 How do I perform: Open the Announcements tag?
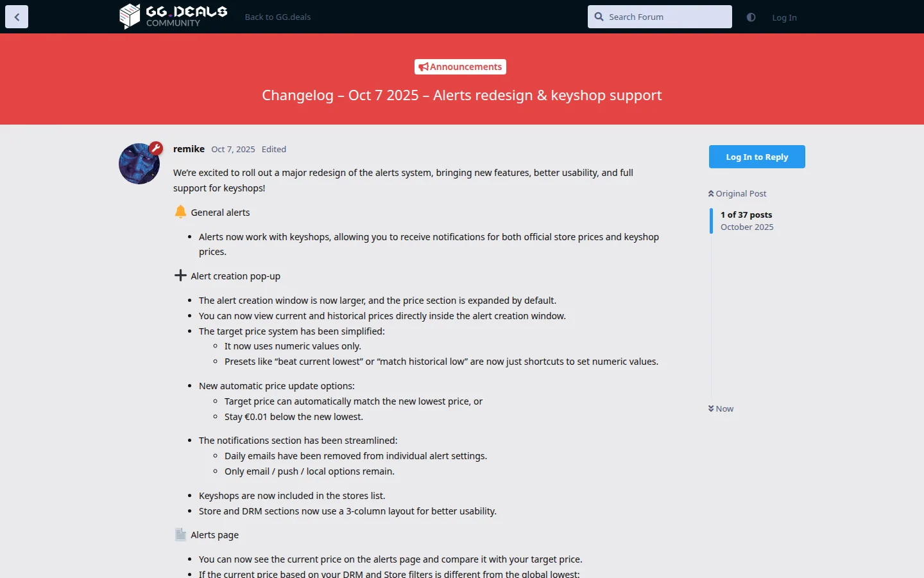[460, 67]
